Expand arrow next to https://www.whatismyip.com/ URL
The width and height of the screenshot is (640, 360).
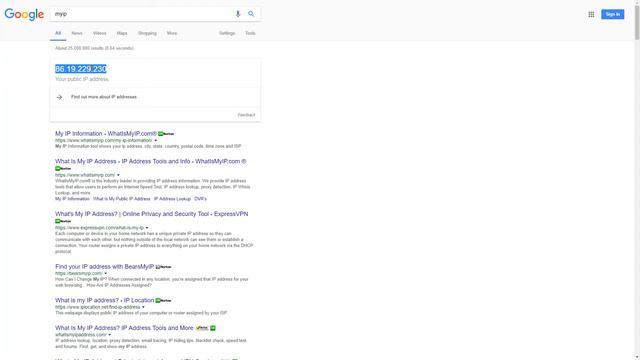[x=118, y=175]
